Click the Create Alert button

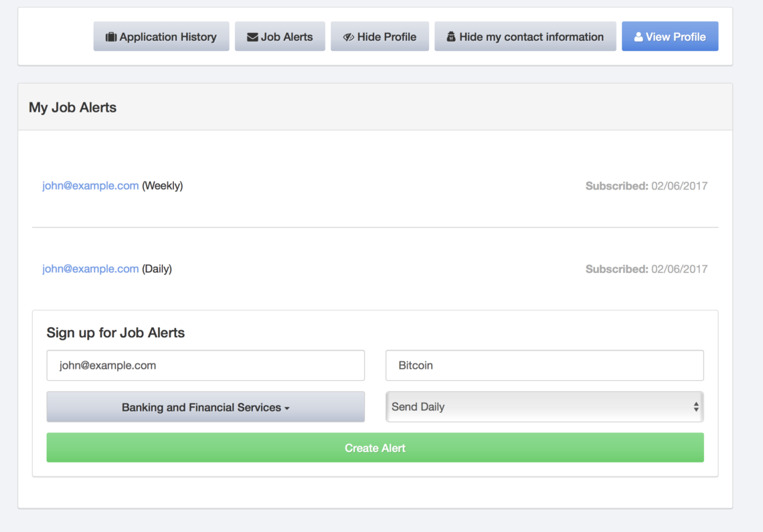(375, 447)
